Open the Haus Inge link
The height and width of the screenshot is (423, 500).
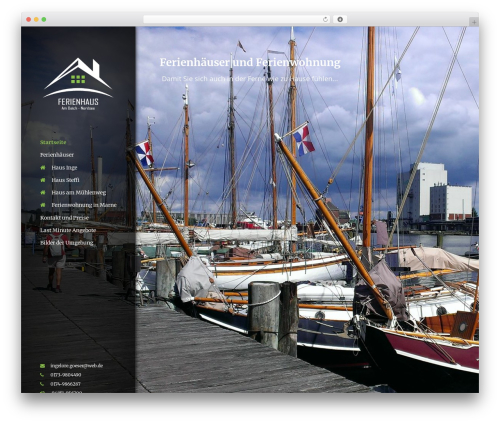click(x=64, y=168)
